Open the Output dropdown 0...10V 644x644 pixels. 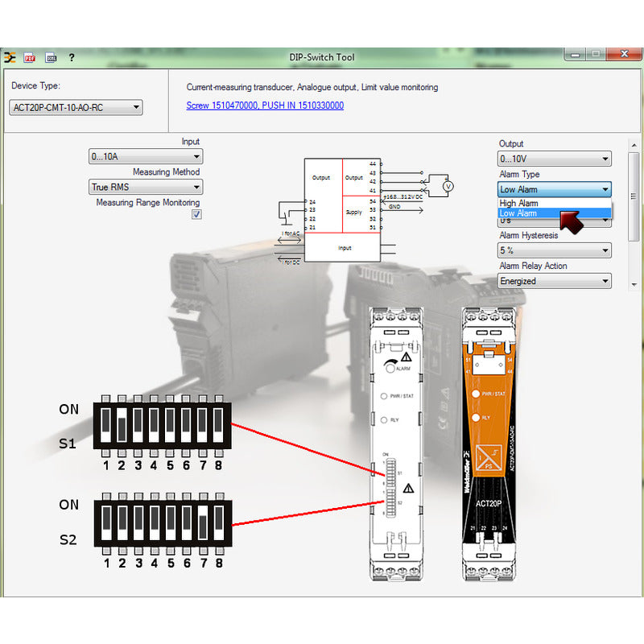click(554, 159)
